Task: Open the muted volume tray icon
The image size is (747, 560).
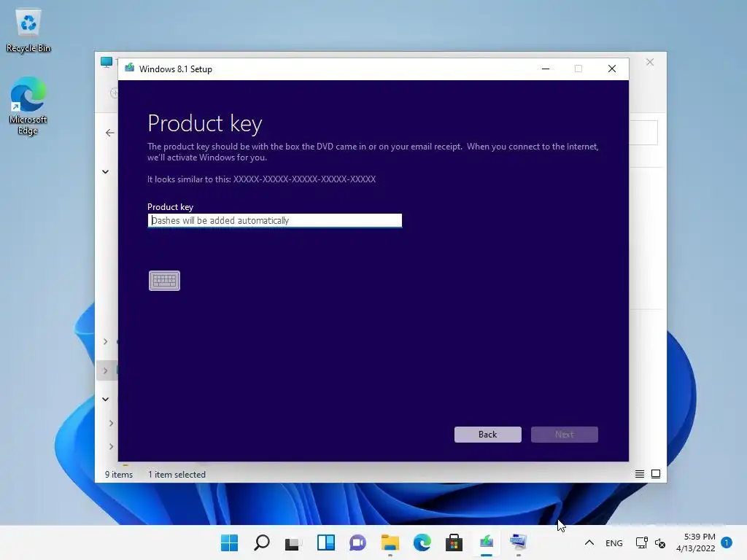Action: (x=660, y=542)
